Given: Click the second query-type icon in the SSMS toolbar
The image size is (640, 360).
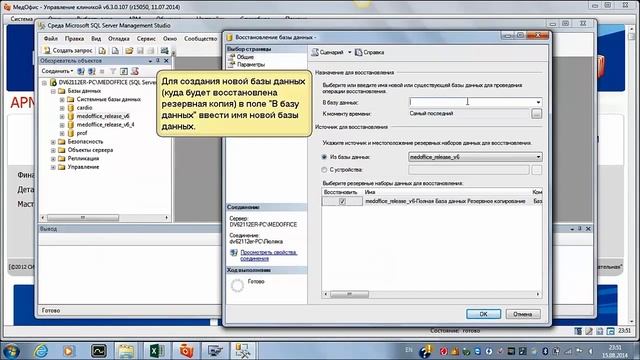Looking at the screenshot, I should pyautogui.click(x=116, y=51).
